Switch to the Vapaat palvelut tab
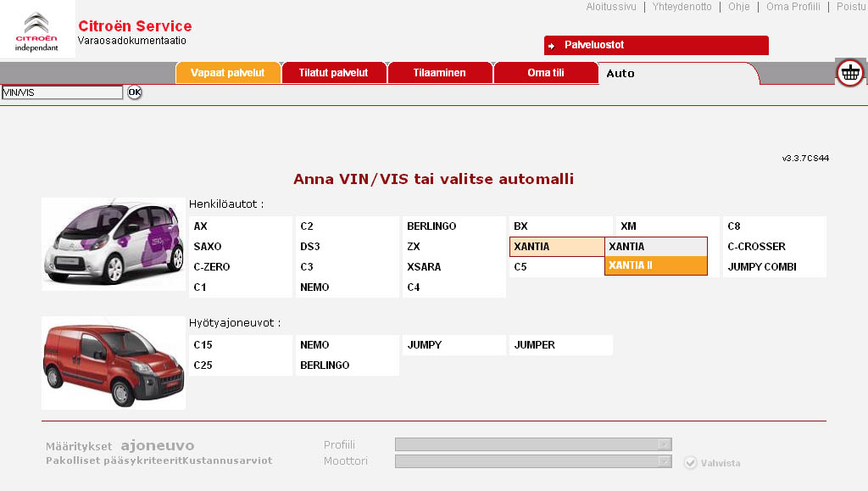868x491 pixels. coord(227,73)
